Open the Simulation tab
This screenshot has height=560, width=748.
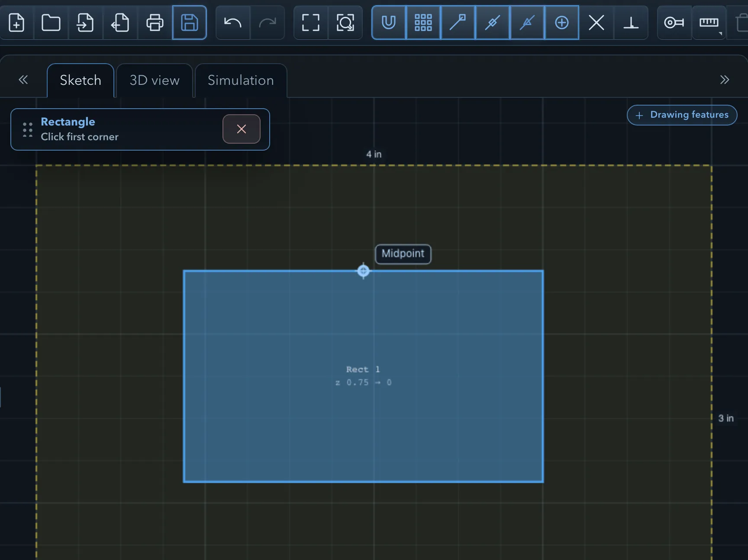pos(241,80)
